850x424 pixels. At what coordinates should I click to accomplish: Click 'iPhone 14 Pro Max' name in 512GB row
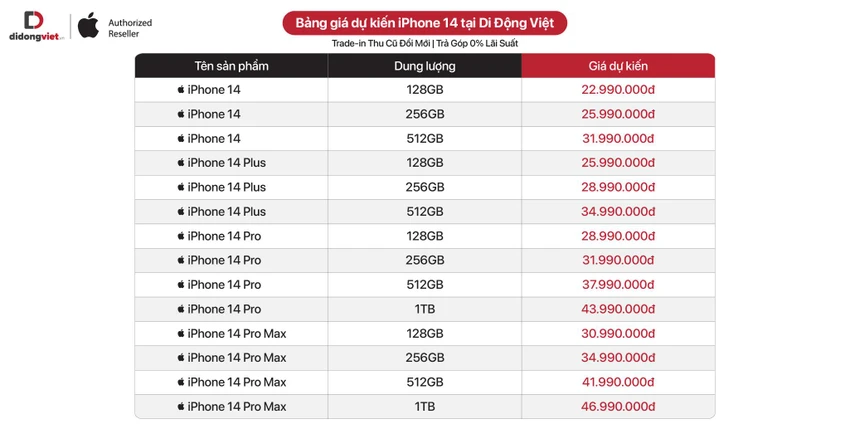coord(237,382)
